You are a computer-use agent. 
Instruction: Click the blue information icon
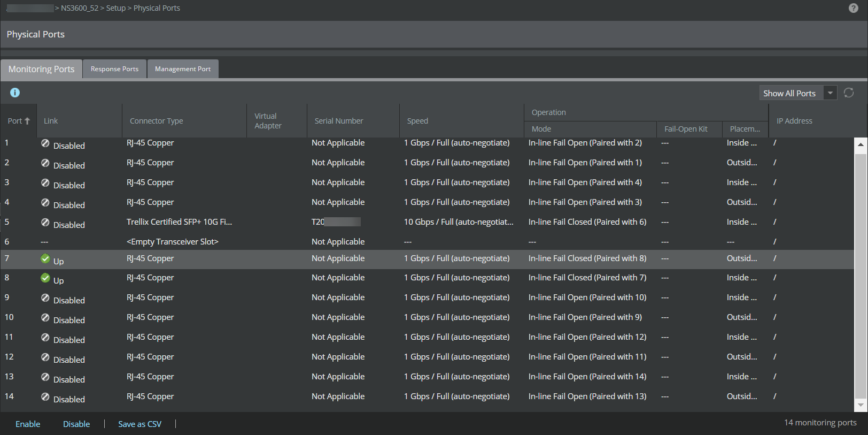click(x=15, y=93)
